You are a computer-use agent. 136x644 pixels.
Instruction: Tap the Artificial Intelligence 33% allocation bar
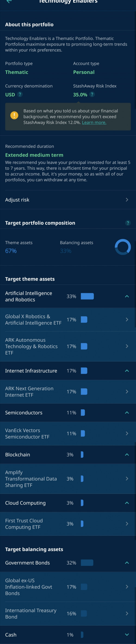pyautogui.click(x=87, y=296)
